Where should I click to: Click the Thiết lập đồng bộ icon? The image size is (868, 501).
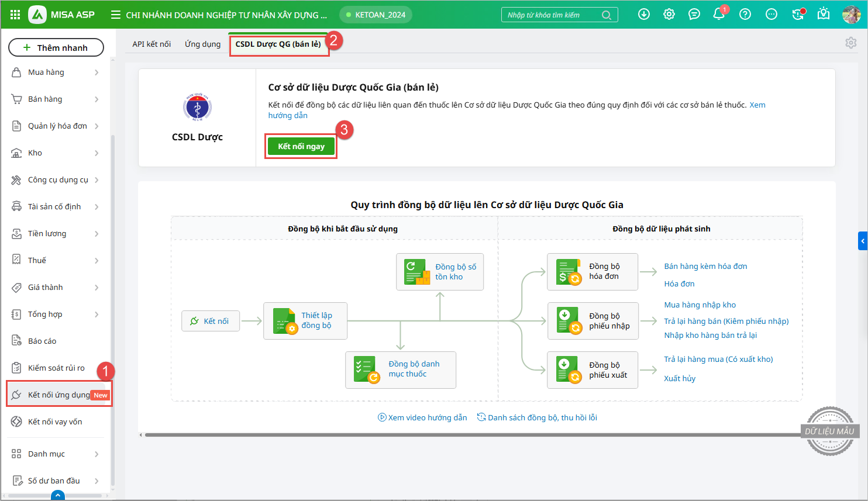pos(284,321)
